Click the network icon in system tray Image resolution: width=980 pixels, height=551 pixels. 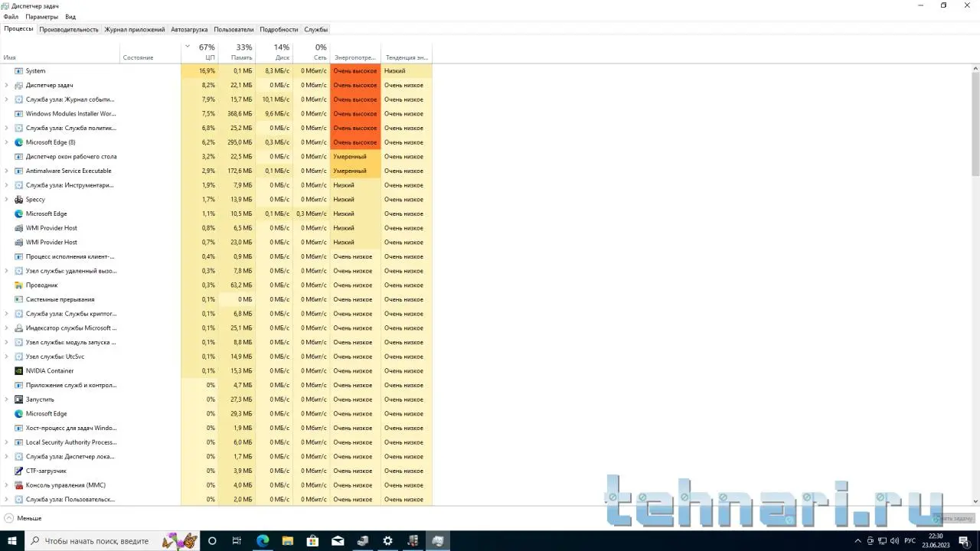coord(882,541)
